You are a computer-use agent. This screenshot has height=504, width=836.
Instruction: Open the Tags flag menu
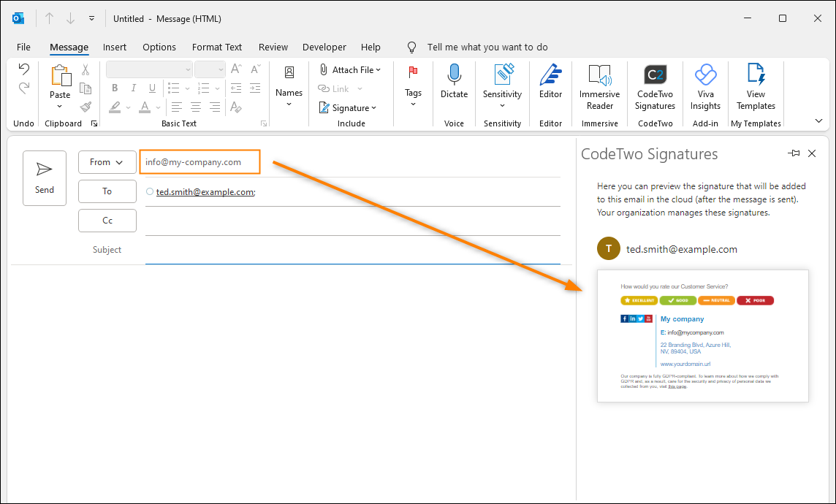click(413, 85)
